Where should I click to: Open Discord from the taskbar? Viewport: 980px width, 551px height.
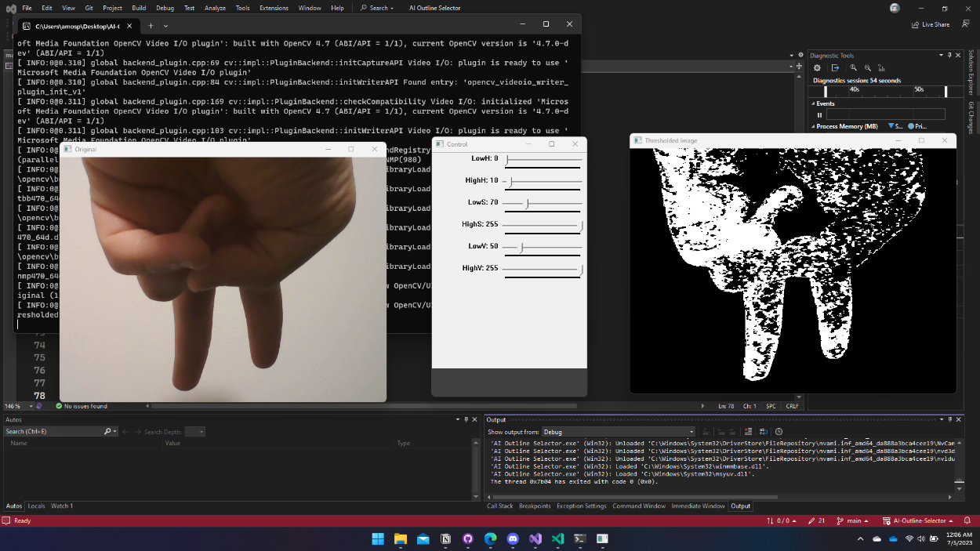coord(513,539)
